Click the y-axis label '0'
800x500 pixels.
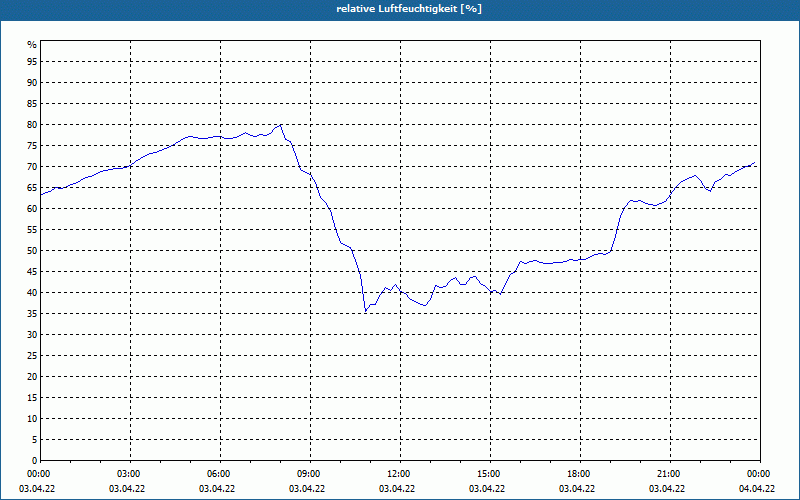[x=35, y=460]
